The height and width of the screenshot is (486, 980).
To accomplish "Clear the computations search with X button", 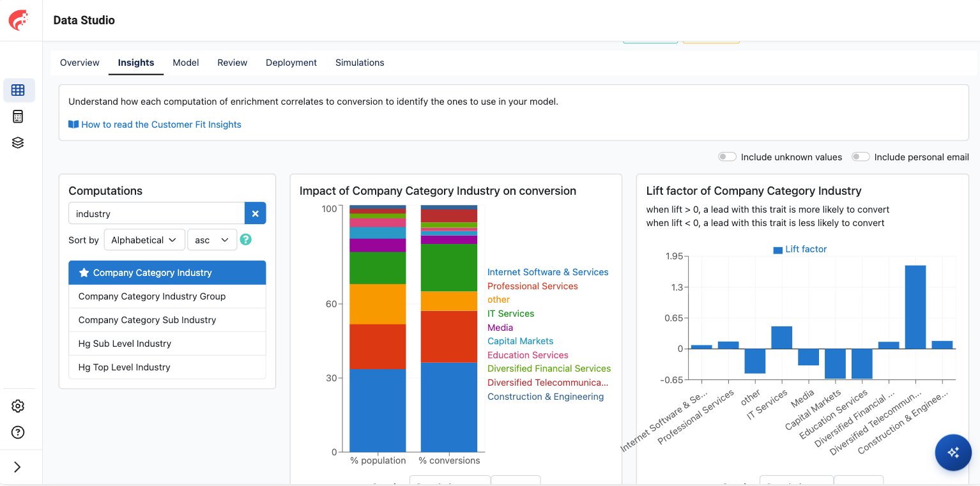I will tap(256, 213).
